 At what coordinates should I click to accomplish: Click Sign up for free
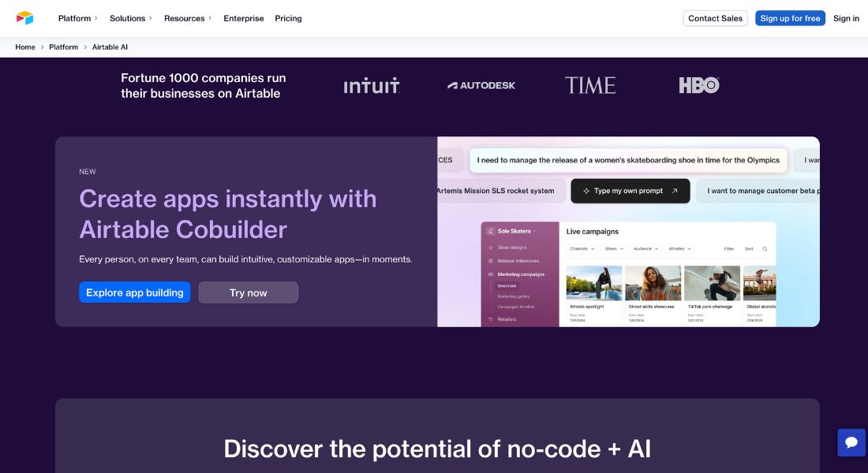tap(790, 18)
